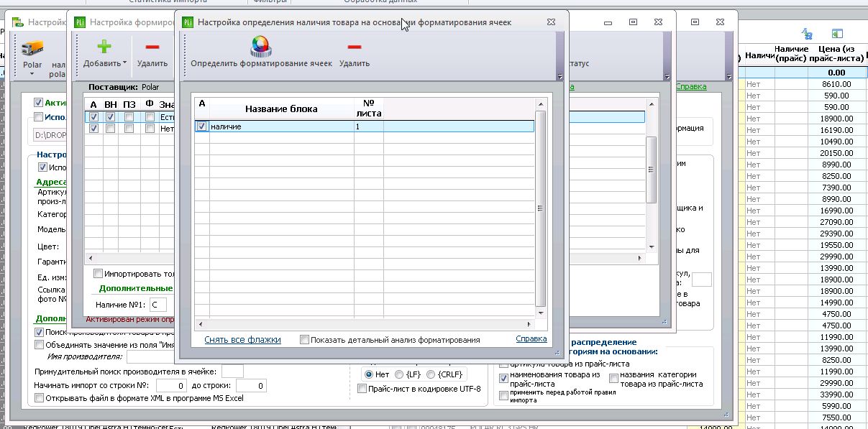Click the price cell 27090.00
Image resolution: width=868 pixels, height=429 pixels.
tap(836, 222)
